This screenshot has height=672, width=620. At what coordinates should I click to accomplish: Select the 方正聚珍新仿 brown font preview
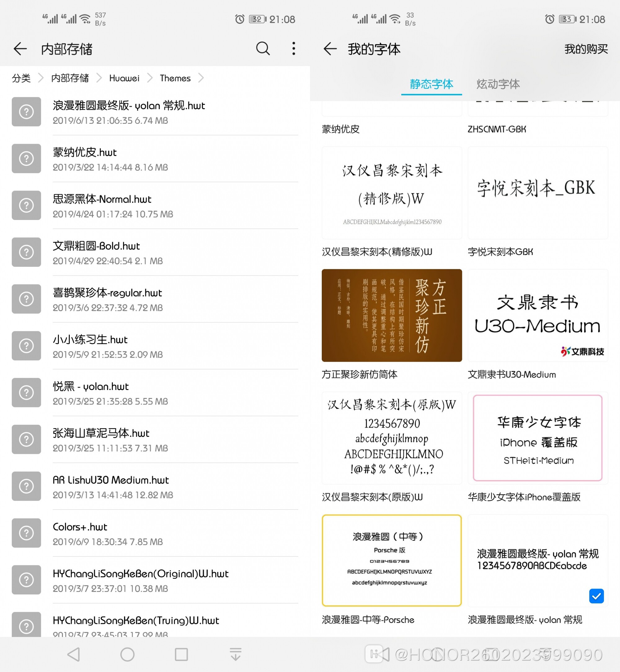coord(392,315)
